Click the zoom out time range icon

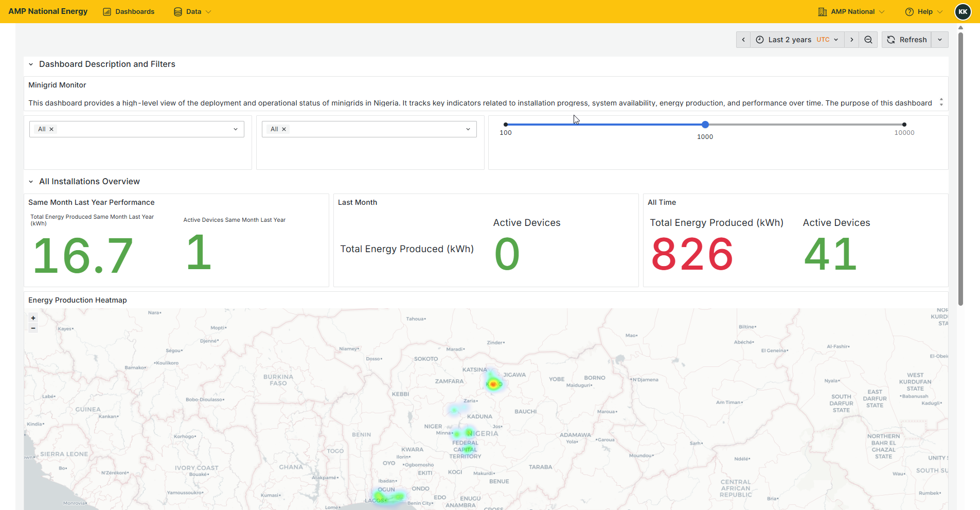pos(868,40)
